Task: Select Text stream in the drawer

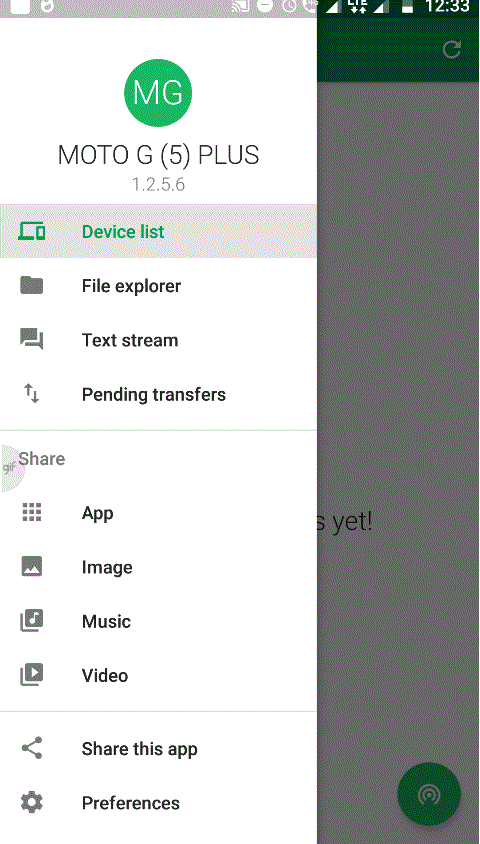Action: [x=158, y=340]
